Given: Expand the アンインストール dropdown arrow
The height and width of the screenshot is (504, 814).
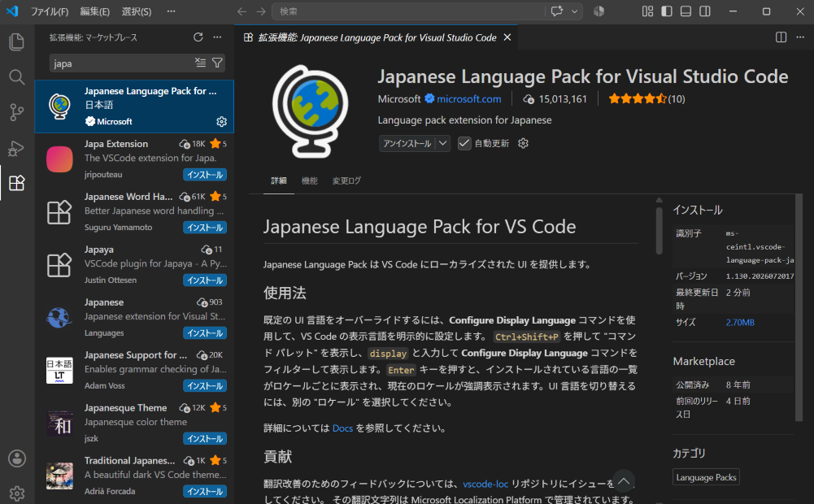Looking at the screenshot, I should [443, 143].
